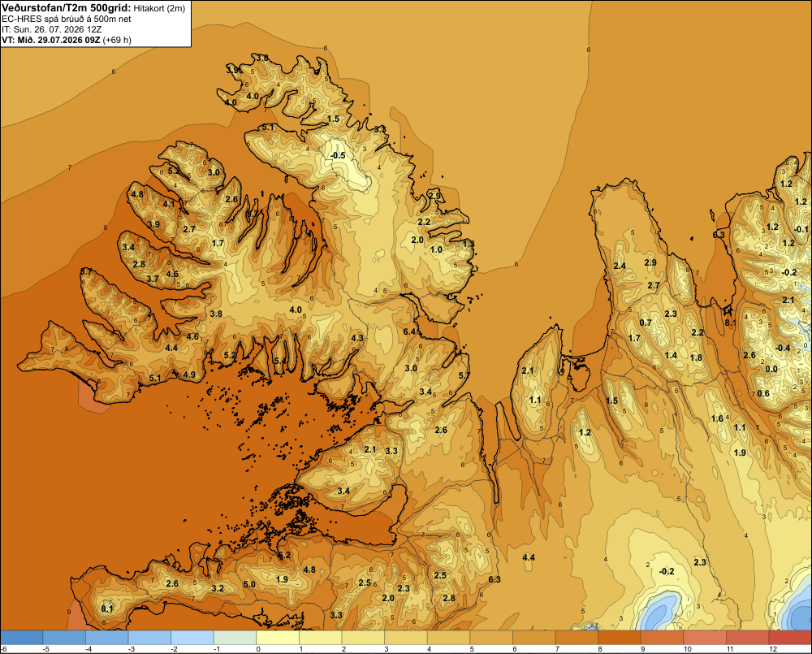Pick the legend swatch between 9 and 10

point(663,638)
